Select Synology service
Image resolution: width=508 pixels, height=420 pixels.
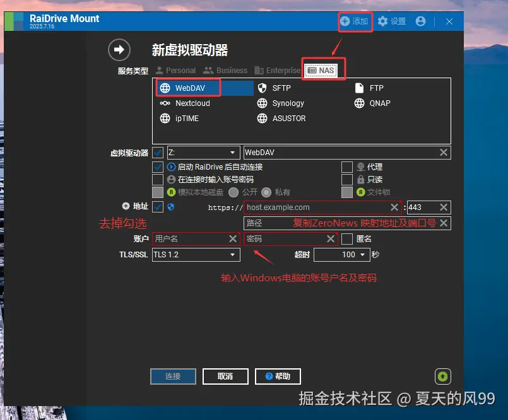click(x=281, y=103)
